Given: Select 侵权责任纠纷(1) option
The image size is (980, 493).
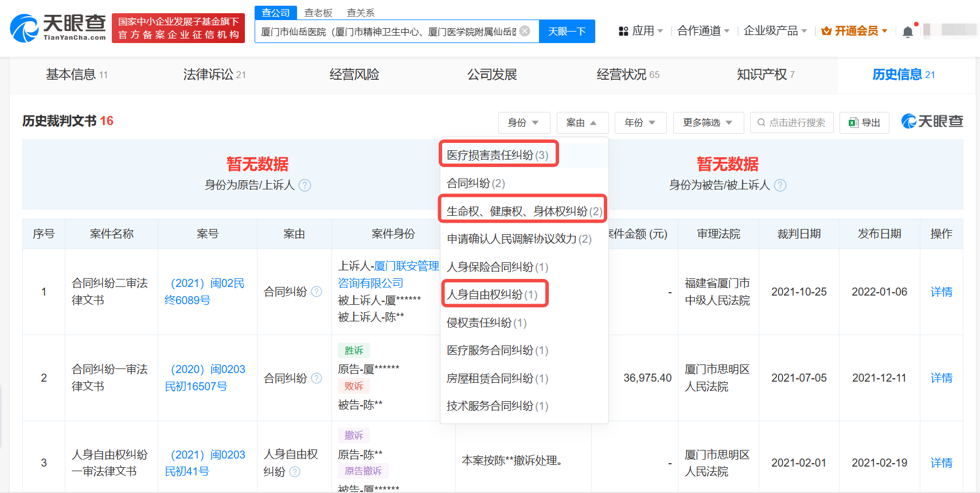Looking at the screenshot, I should tap(487, 323).
